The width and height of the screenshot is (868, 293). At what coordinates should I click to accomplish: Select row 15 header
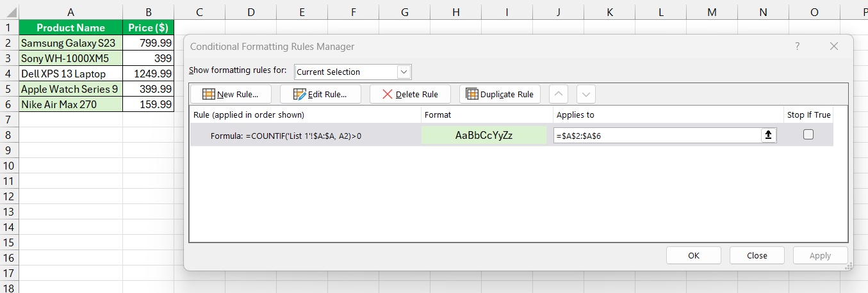(x=9, y=242)
